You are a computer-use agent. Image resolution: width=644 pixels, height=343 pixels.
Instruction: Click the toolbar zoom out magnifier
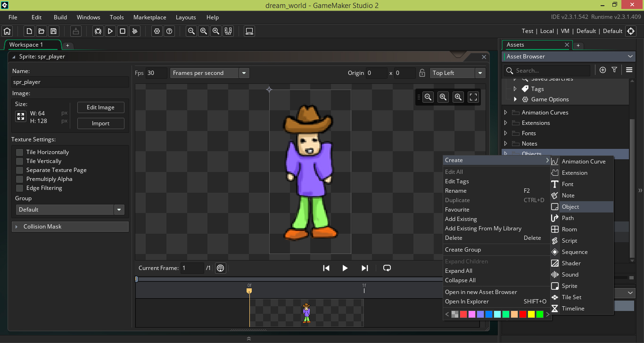pyautogui.click(x=191, y=31)
